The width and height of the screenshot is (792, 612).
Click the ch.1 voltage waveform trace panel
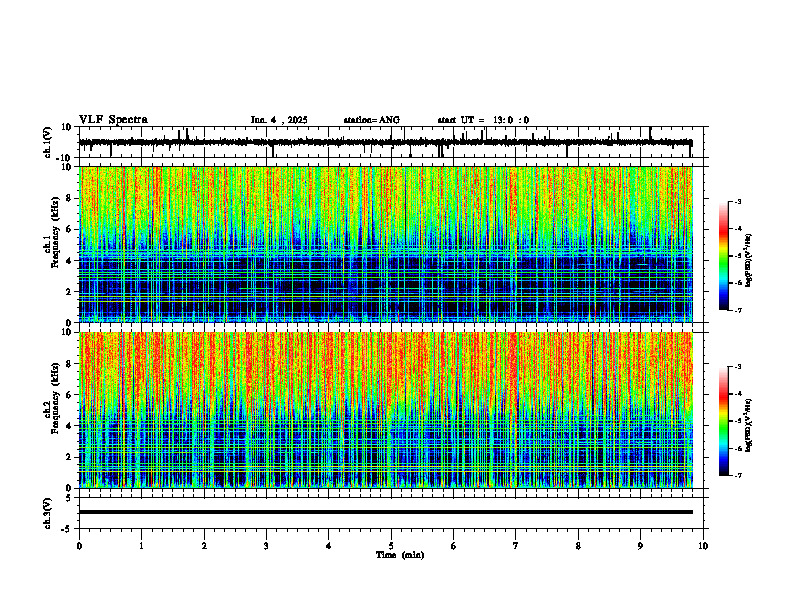[x=393, y=142]
